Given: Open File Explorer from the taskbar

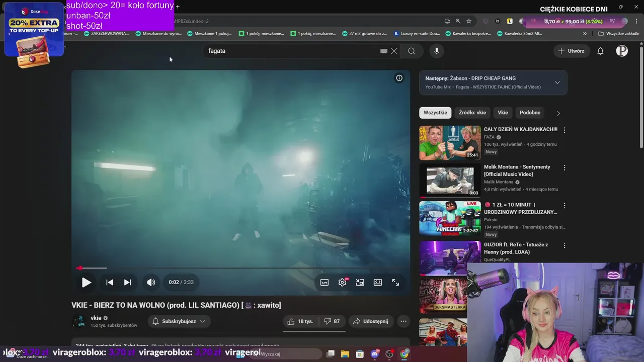Looking at the screenshot, I should point(345,354).
